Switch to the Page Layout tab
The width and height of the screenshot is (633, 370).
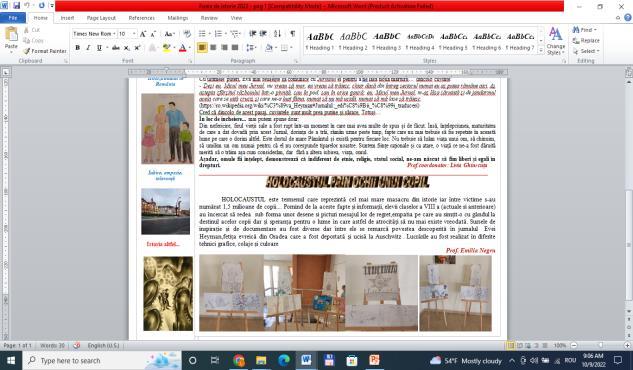(101, 18)
